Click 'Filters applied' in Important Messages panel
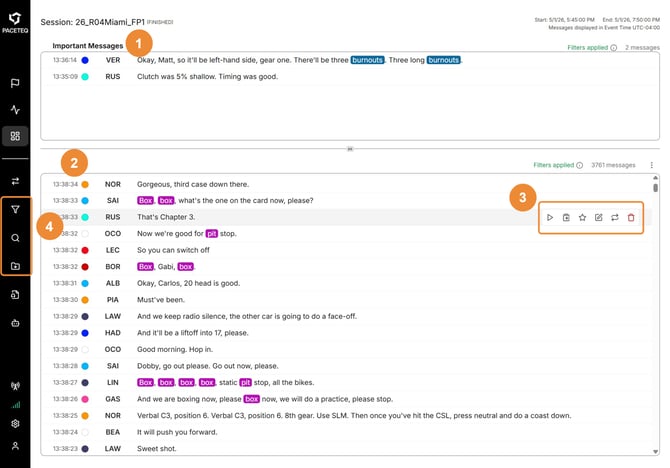Viewport: 670px width, 468px height. (x=588, y=47)
